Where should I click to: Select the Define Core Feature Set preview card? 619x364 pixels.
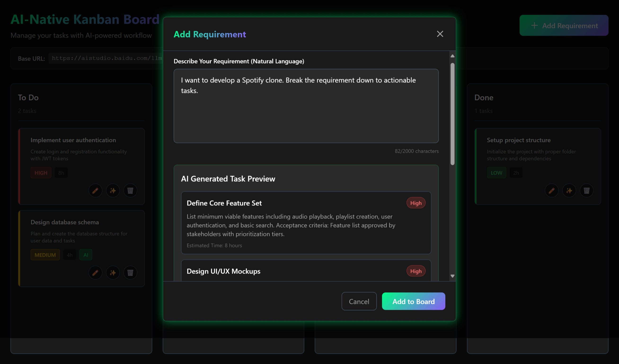pyautogui.click(x=306, y=222)
